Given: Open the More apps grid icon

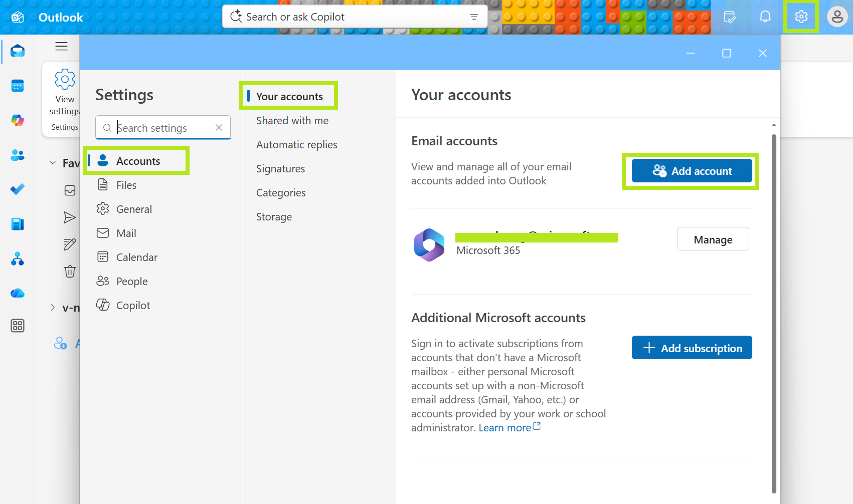Looking at the screenshot, I should click(18, 326).
